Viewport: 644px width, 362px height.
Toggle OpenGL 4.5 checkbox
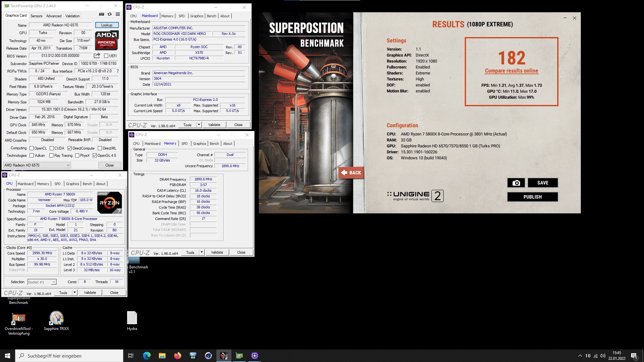[x=95, y=156]
